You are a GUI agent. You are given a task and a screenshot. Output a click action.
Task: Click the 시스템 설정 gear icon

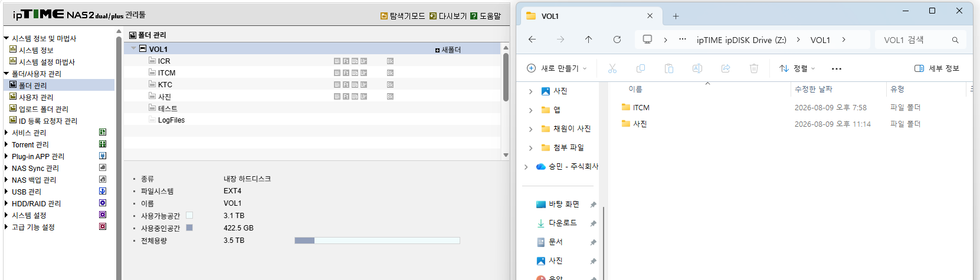pyautogui.click(x=103, y=215)
